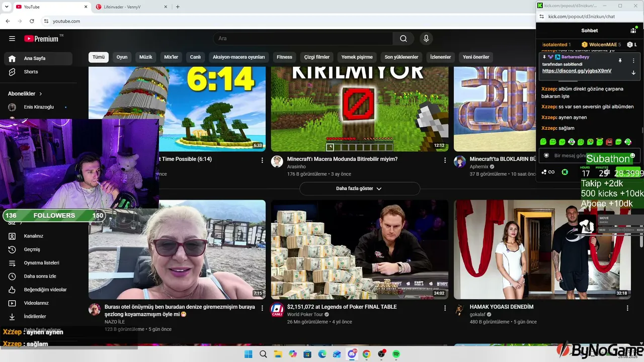Open the new tab button
The height and width of the screenshot is (362, 644).
click(x=178, y=7)
